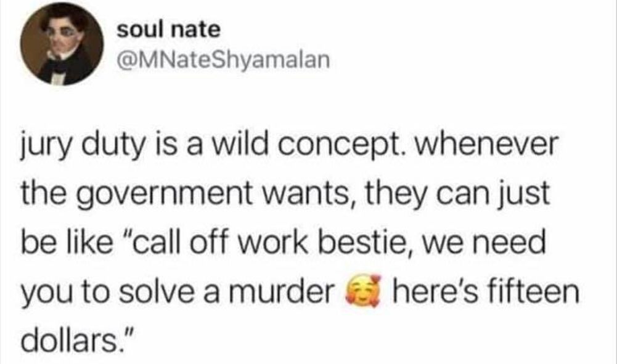Open soul nate's profile picture
This screenshot has height=364, width=617.
point(62,44)
